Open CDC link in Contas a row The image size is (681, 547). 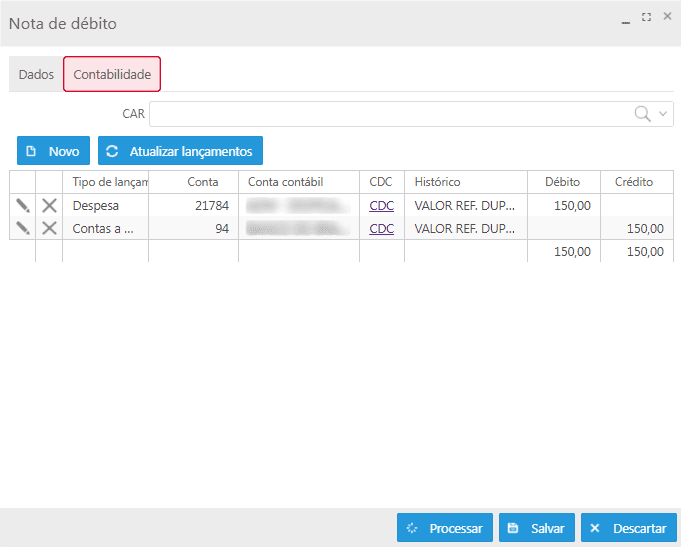pyautogui.click(x=382, y=228)
